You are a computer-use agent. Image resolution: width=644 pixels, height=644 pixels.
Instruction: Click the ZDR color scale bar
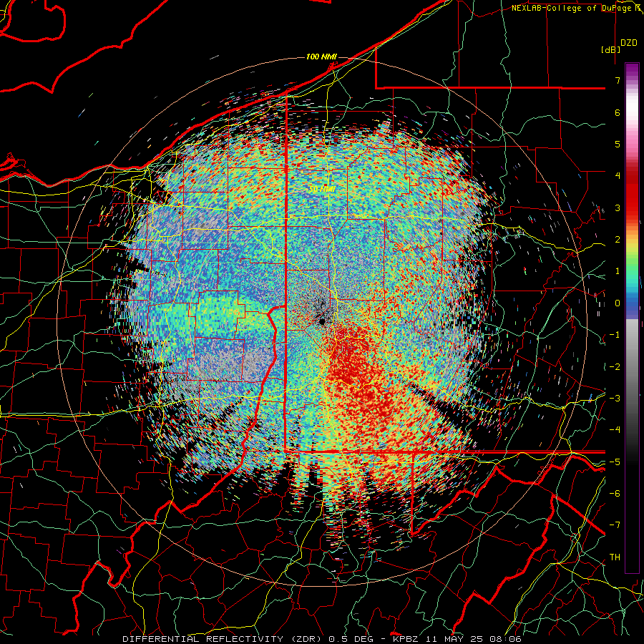[632, 318]
